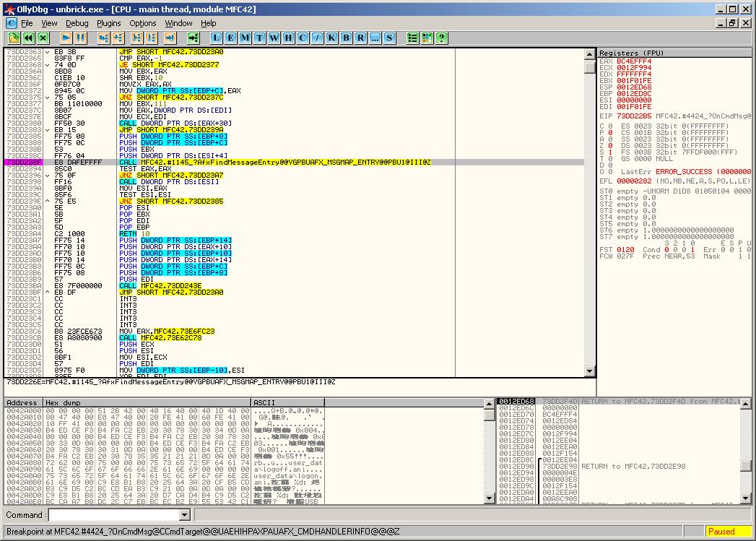756x541 pixels.
Task: Open the Plugins menu
Action: point(109,22)
